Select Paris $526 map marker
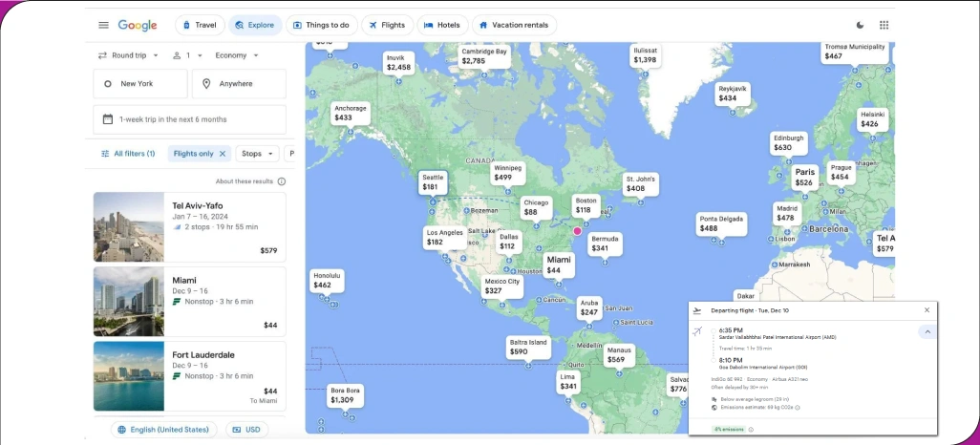Image resolution: width=980 pixels, height=445 pixels. 805,178
